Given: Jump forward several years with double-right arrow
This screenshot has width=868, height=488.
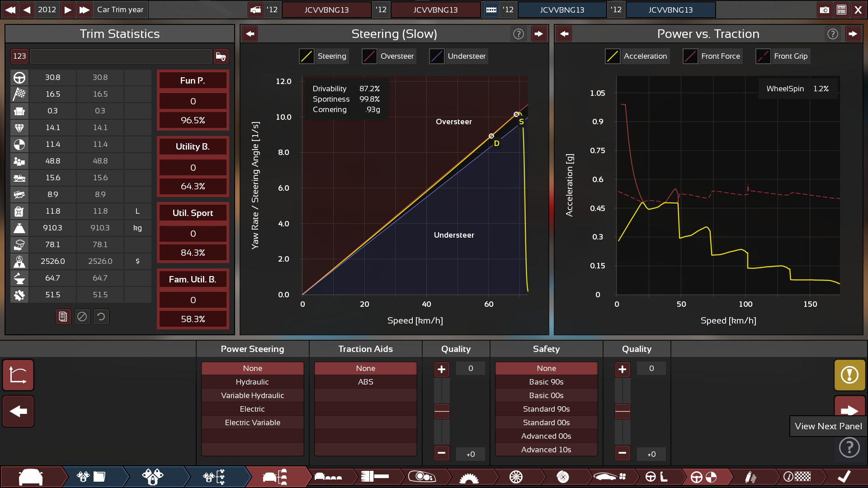Looking at the screenshot, I should point(85,9).
